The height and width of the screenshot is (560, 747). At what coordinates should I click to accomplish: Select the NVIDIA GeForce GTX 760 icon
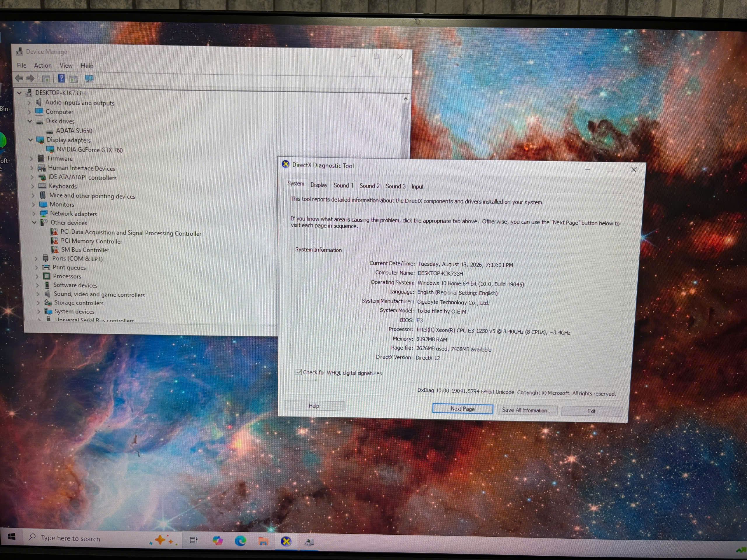[x=50, y=149]
